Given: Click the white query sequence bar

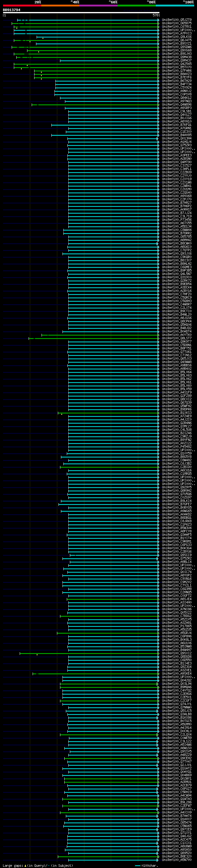Looking at the screenshot, I should coord(81,13).
